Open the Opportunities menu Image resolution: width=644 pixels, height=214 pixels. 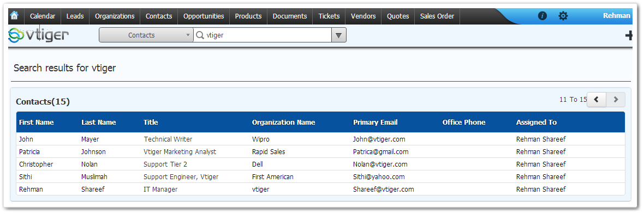[x=204, y=16]
